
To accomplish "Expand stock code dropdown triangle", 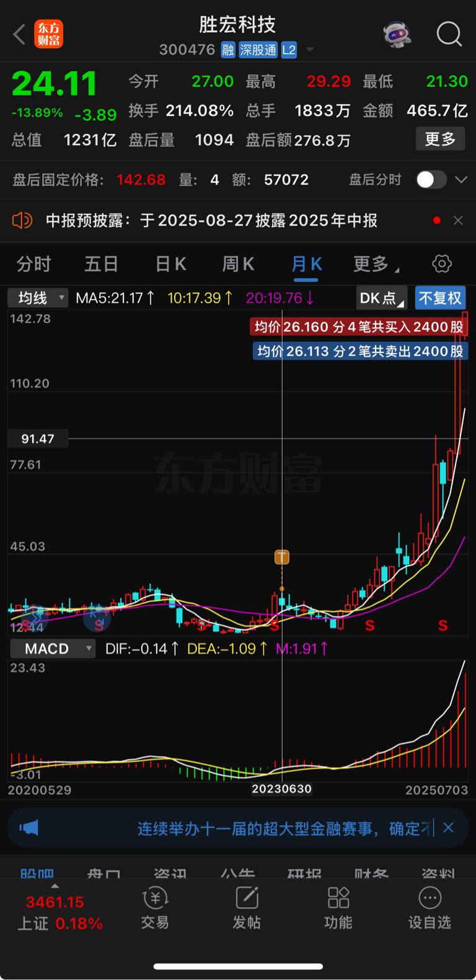I will click(x=309, y=50).
